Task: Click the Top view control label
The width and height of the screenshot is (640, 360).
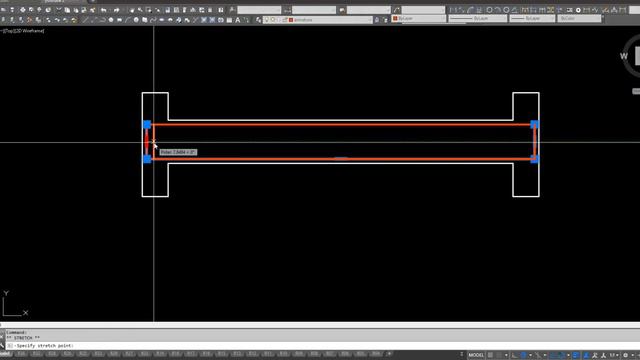Action: 8,31
